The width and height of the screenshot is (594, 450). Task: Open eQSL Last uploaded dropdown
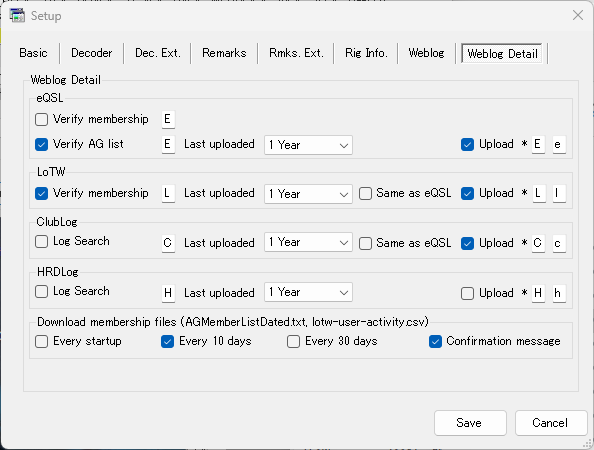coord(308,145)
